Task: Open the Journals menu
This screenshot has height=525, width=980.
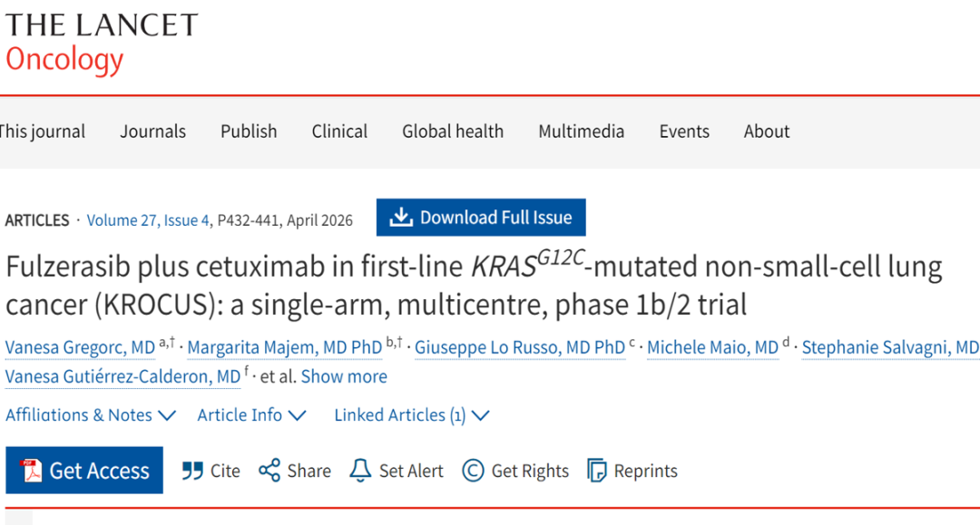Action: [x=152, y=131]
